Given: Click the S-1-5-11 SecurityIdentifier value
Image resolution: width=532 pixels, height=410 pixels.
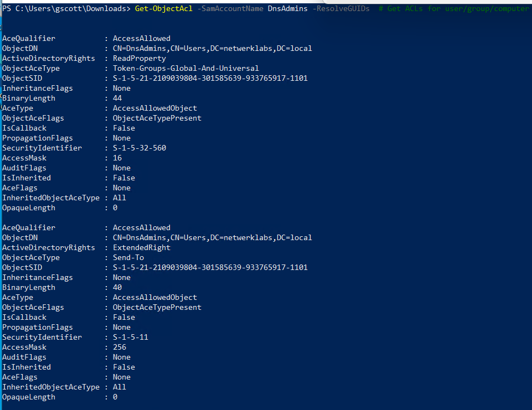Looking at the screenshot, I should 131,337.
